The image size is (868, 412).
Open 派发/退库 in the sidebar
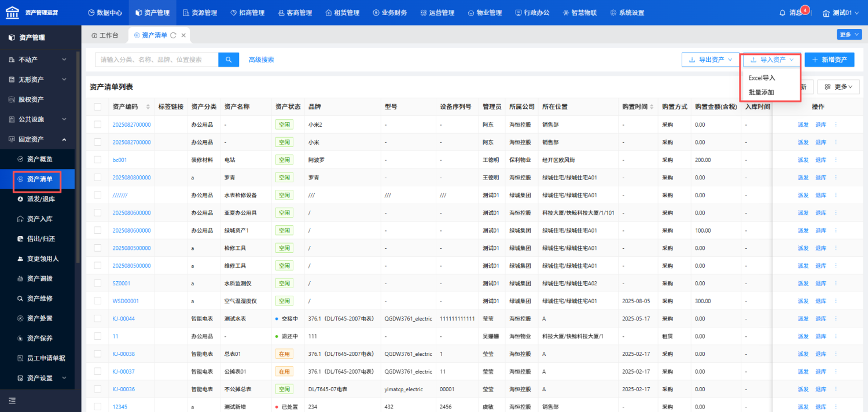pos(38,199)
